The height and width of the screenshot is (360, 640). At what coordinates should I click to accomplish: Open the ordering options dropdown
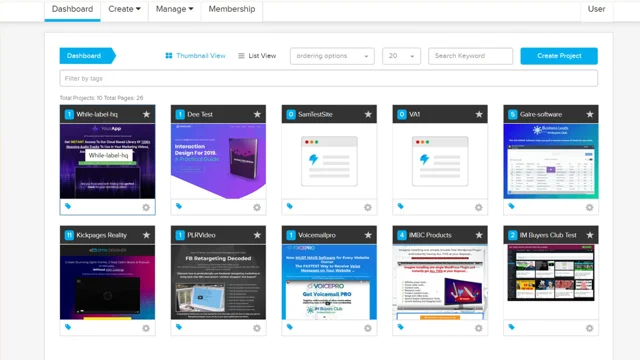(x=332, y=56)
